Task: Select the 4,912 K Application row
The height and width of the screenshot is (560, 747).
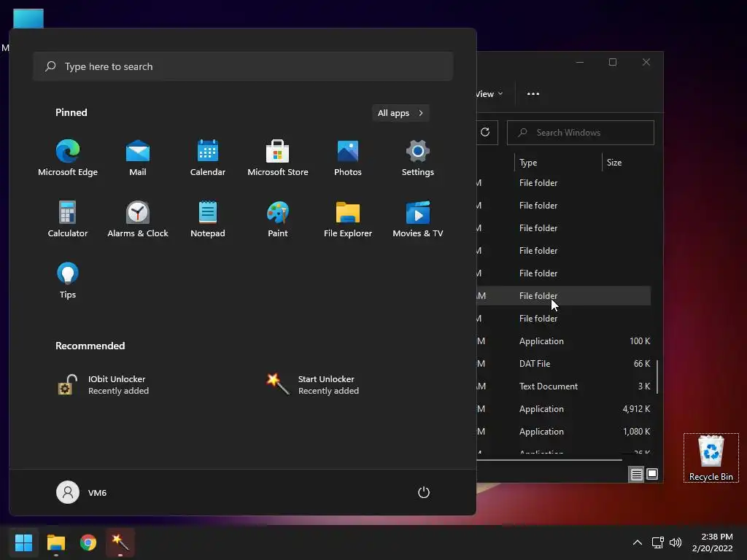Action: point(564,409)
